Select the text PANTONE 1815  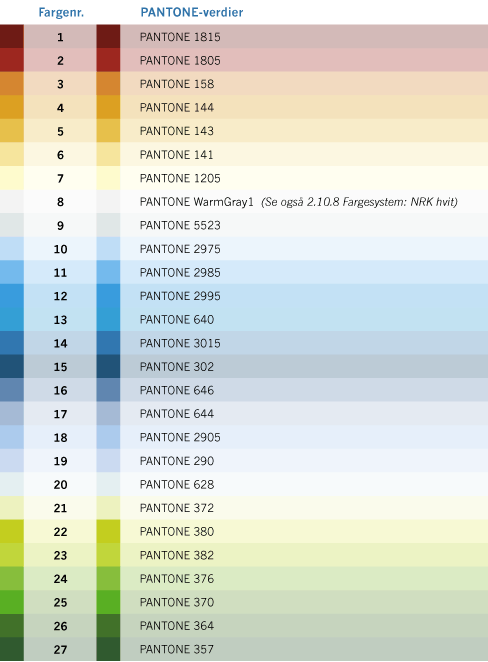(x=180, y=37)
